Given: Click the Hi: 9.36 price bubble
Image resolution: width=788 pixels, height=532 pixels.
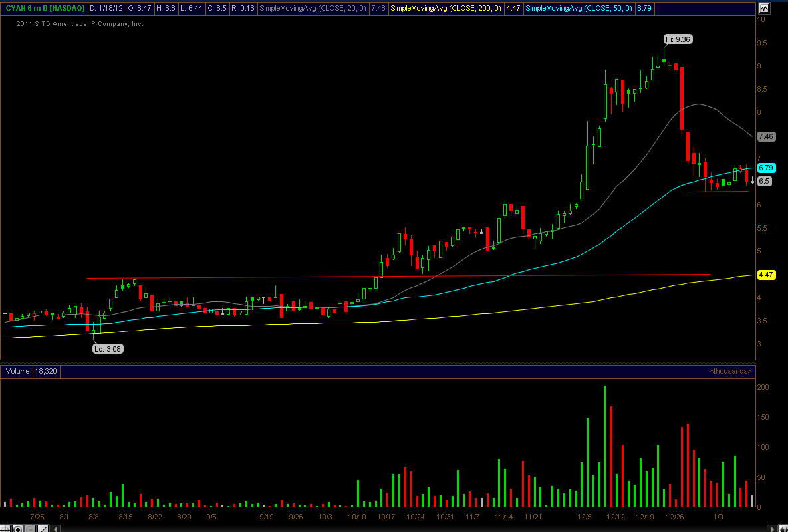Looking at the screenshot, I should pyautogui.click(x=679, y=39).
